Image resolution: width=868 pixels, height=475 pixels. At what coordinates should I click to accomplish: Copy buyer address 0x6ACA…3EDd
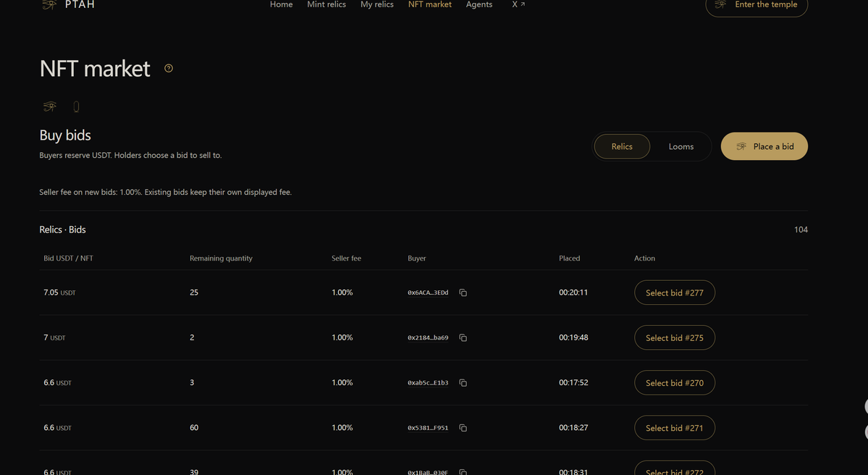pyautogui.click(x=463, y=293)
